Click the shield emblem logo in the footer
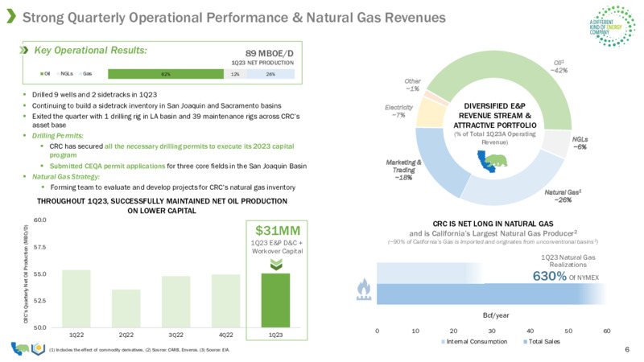 (38, 348)
